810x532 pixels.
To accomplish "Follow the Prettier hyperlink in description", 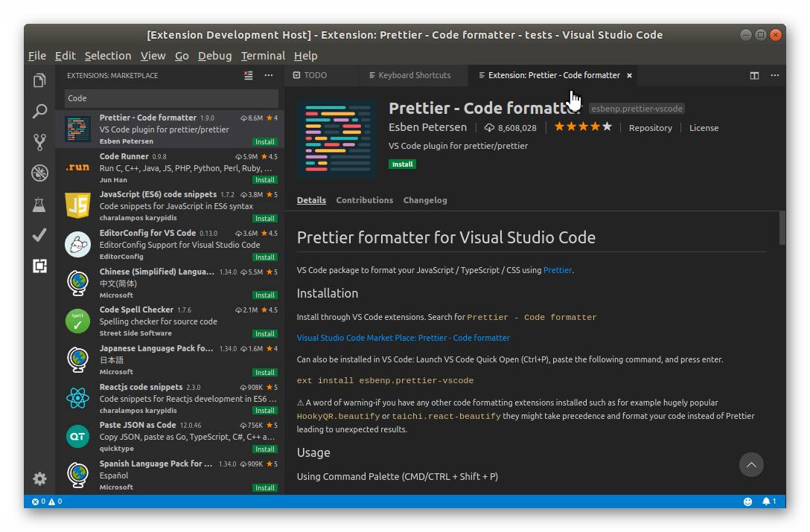I will 558,270.
